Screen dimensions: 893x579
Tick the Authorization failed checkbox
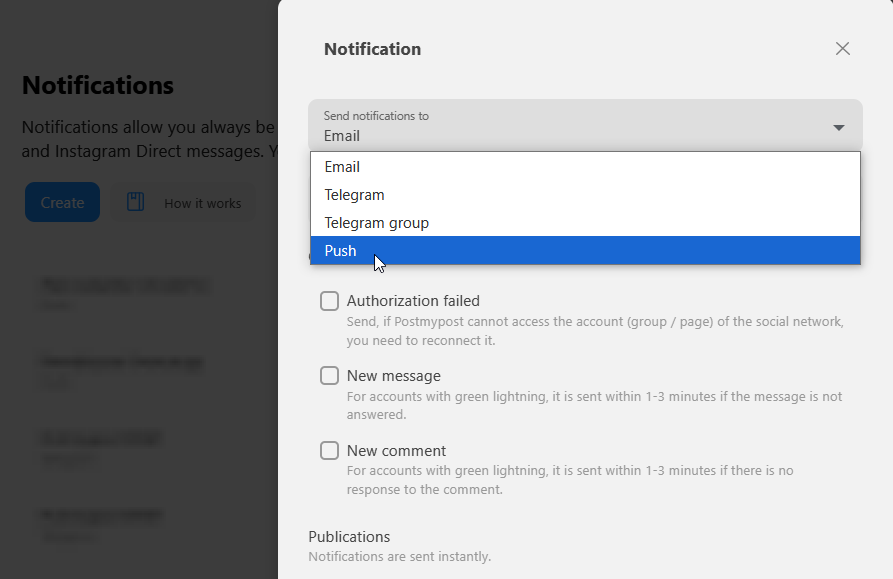329,301
